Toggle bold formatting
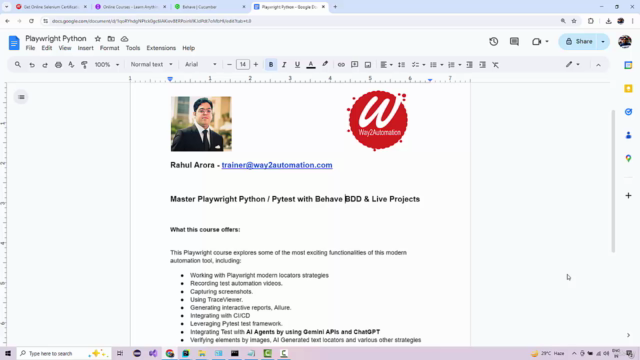The width and height of the screenshot is (640, 360). 271,64
